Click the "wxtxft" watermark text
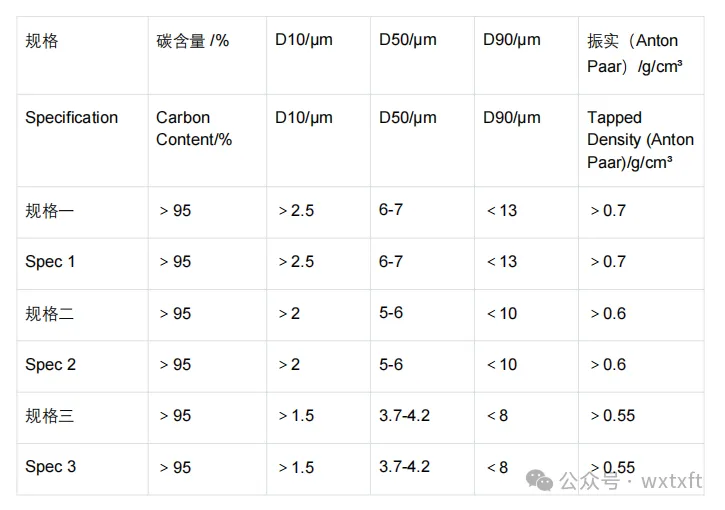The width and height of the screenshot is (725, 510). point(673,481)
